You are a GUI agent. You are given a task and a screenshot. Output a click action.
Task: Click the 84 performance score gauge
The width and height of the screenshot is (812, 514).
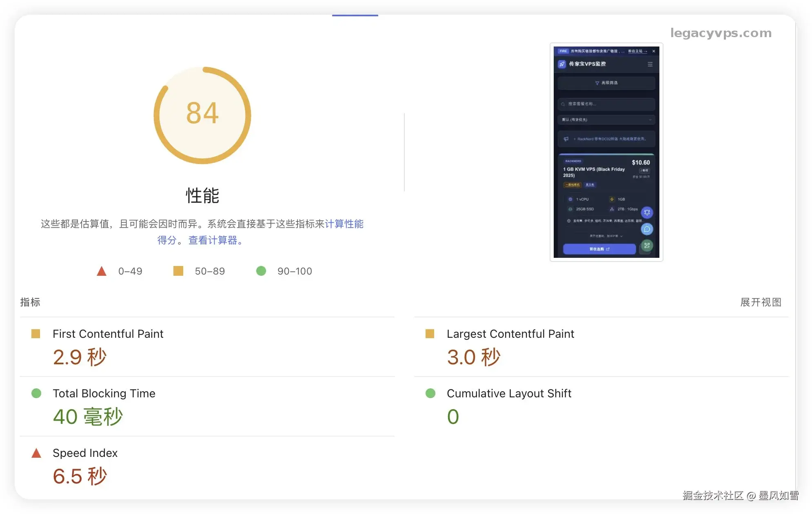202,115
